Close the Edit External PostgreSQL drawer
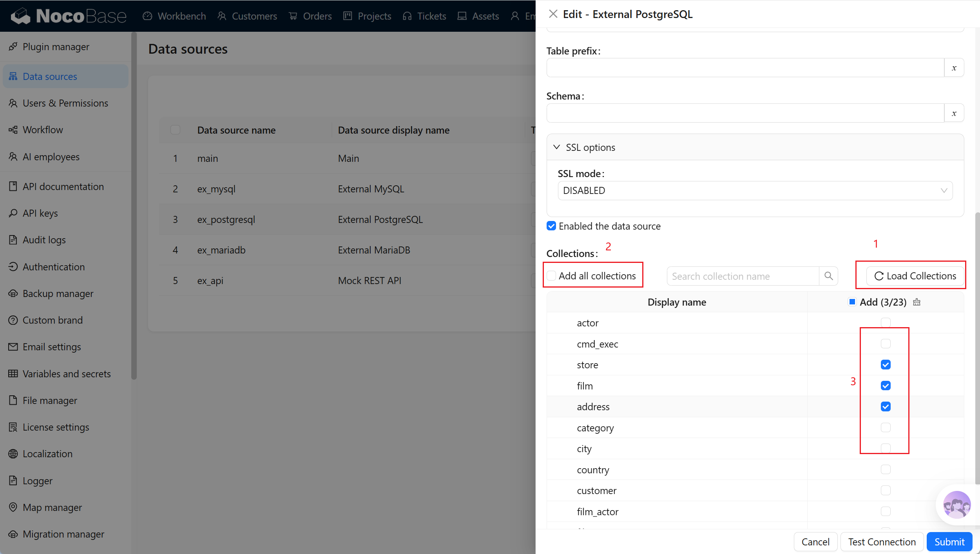 click(x=553, y=14)
